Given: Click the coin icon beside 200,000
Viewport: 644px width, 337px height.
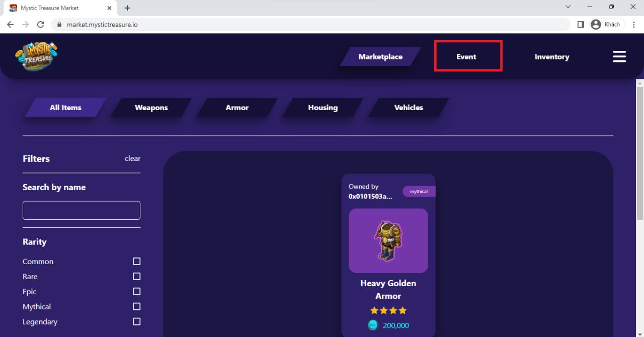Looking at the screenshot, I should pyautogui.click(x=373, y=325).
